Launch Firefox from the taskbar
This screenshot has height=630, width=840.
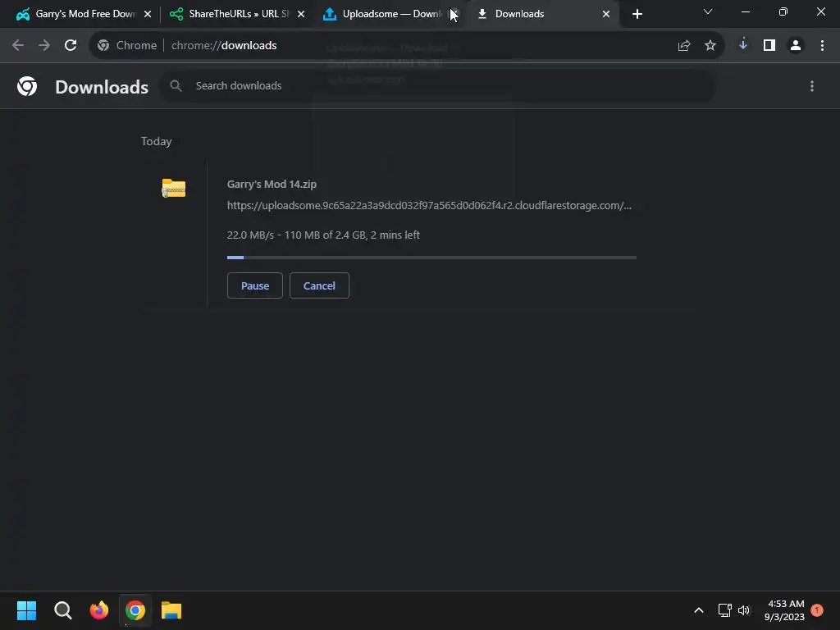(x=99, y=610)
